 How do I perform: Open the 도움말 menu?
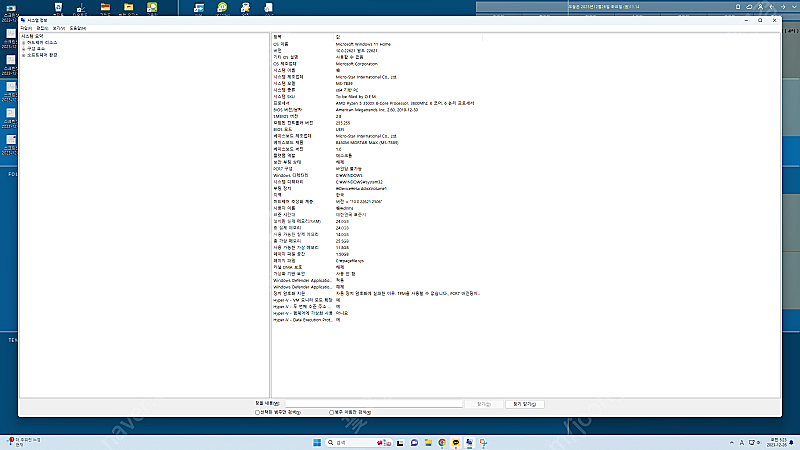pyautogui.click(x=78, y=28)
